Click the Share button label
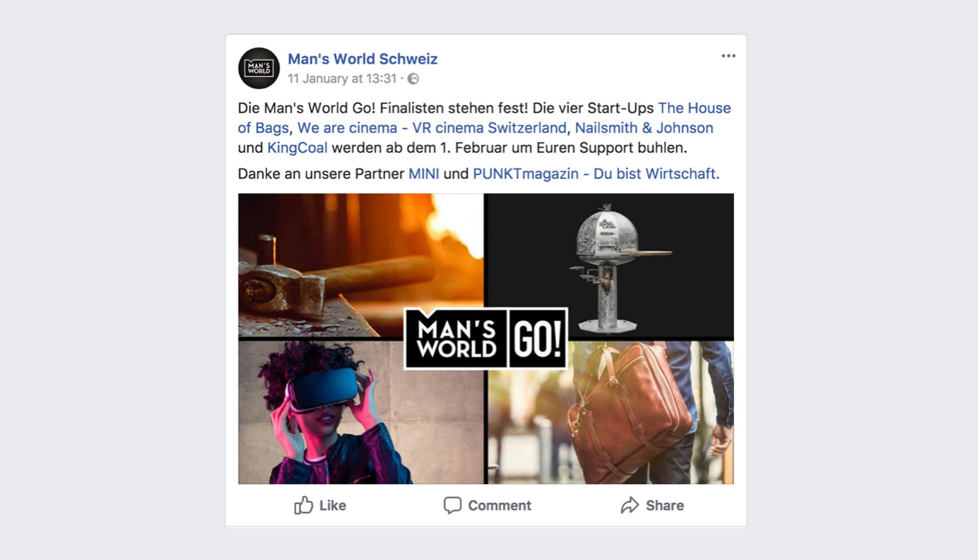Screen dimensions: 978x560 pyautogui.click(x=665, y=506)
